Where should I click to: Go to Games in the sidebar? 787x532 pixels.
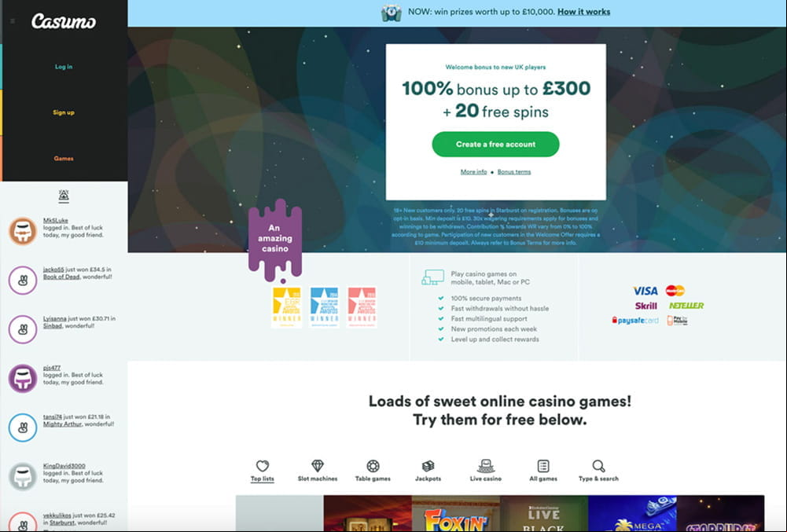(x=64, y=159)
